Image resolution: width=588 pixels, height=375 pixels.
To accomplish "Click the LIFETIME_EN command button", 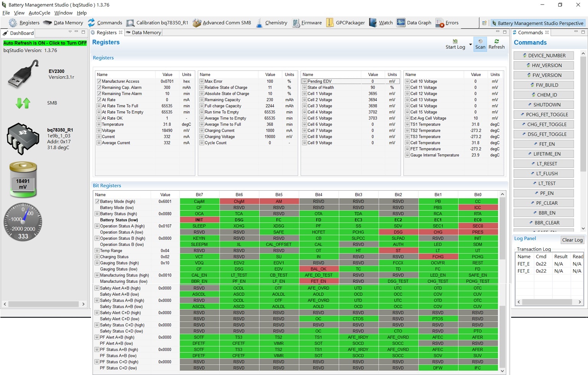I will click(544, 154).
